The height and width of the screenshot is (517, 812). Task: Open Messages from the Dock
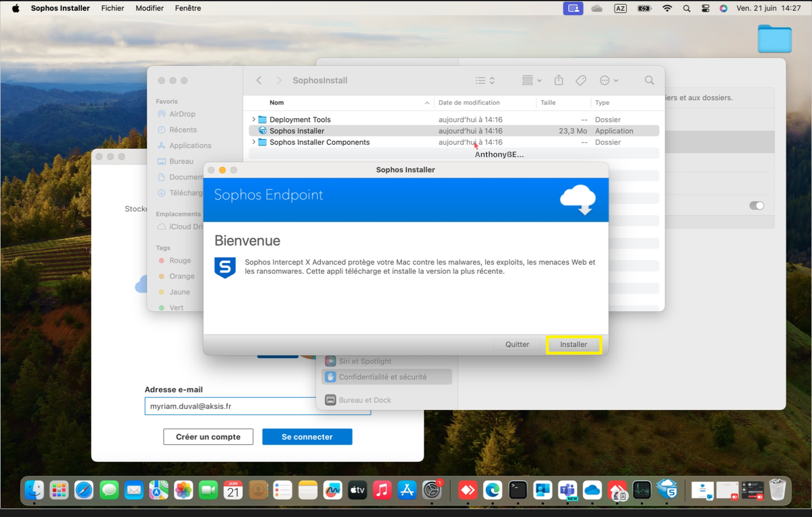(109, 490)
